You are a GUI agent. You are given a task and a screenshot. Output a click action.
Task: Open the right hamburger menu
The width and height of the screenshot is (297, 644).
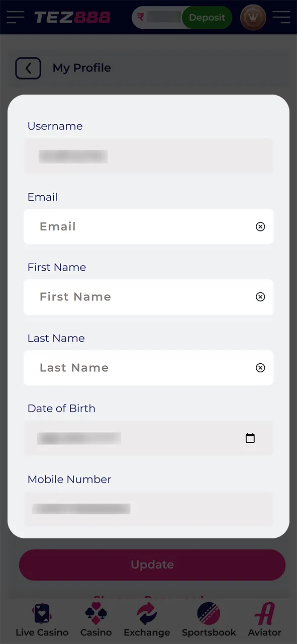click(x=281, y=17)
